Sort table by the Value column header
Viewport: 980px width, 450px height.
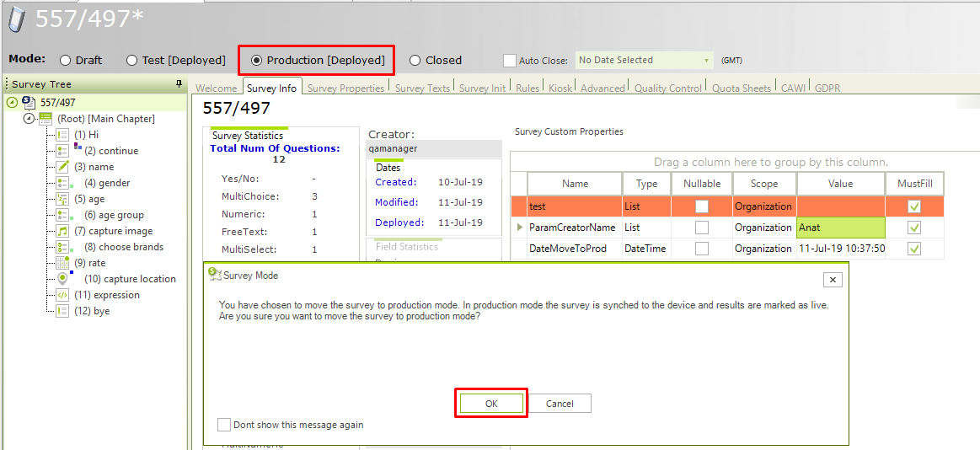[x=841, y=184]
